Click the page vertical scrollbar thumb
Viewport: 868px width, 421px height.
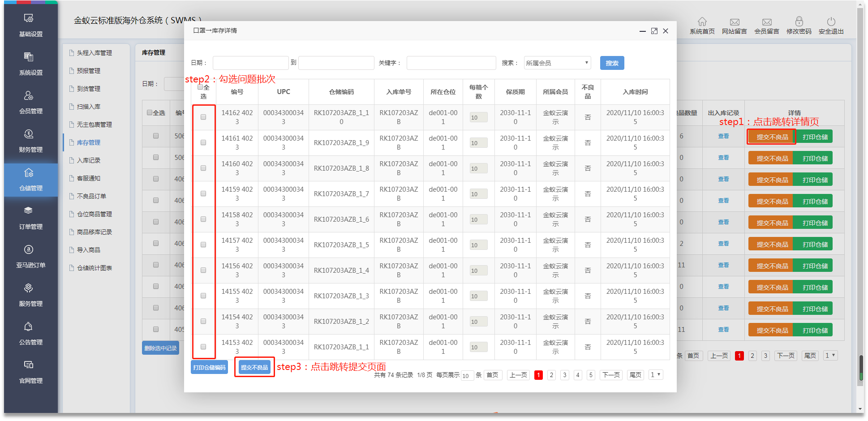coord(861,368)
